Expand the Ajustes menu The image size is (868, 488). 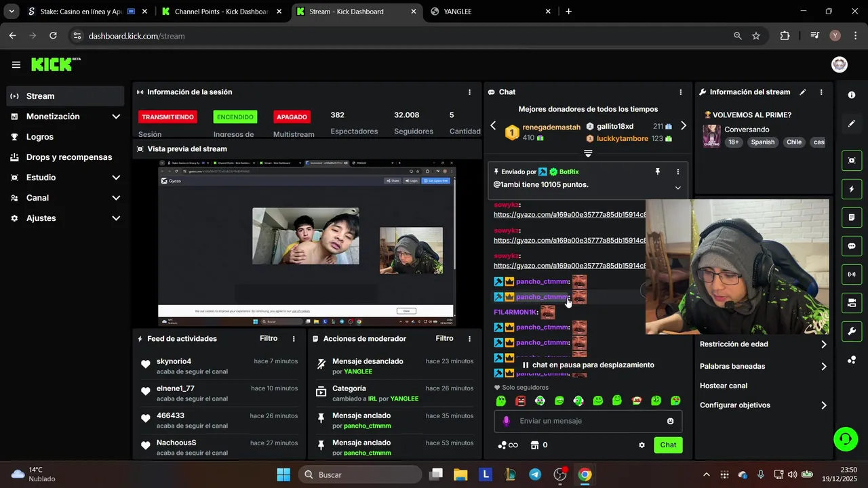[65, 218]
